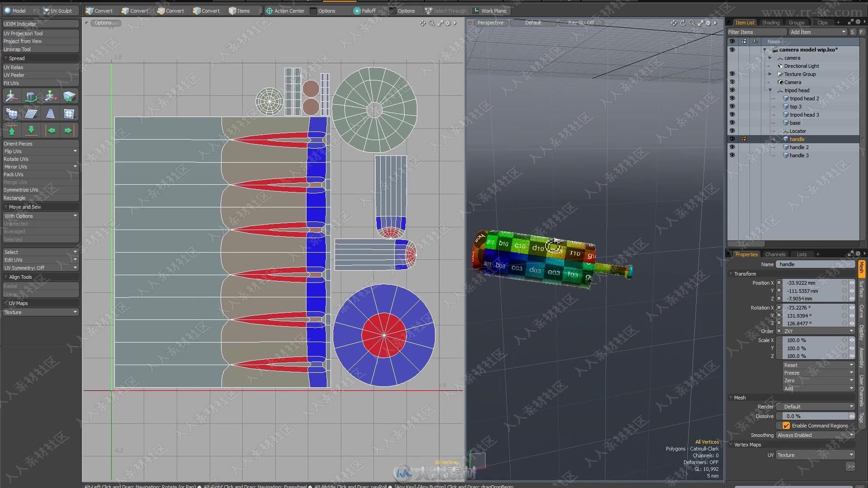Image resolution: width=868 pixels, height=488 pixels.
Task: Open Perspective viewport settings gear
Action: 708,23
